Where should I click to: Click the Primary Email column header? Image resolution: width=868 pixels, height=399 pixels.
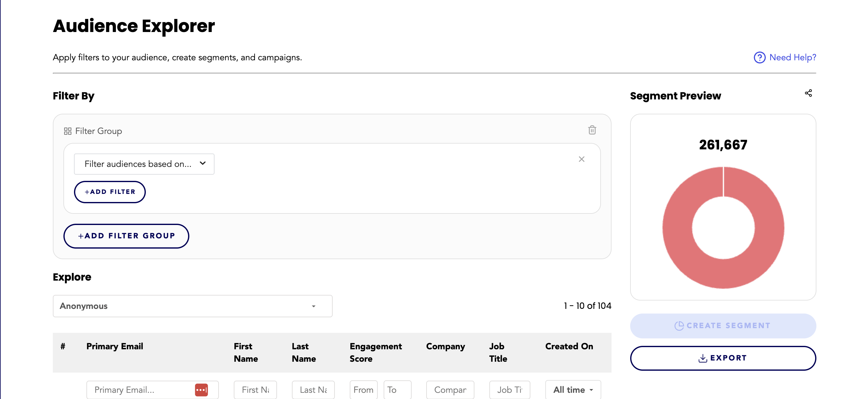point(115,346)
